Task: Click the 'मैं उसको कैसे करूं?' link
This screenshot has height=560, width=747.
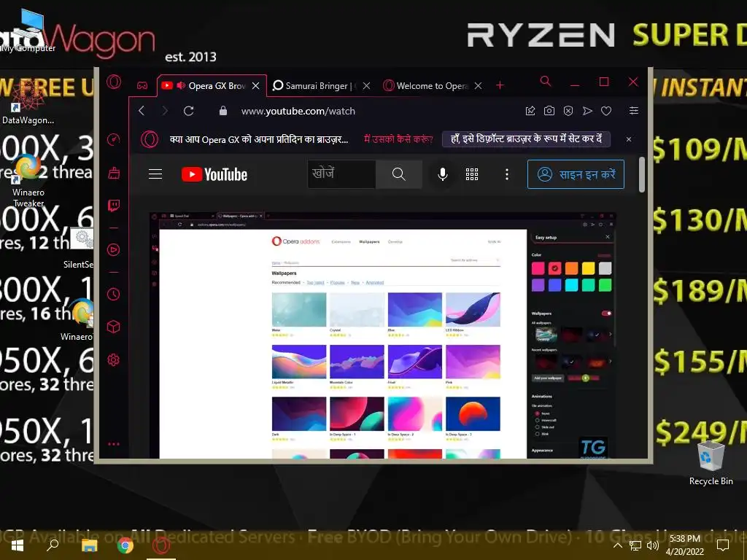Action: [x=398, y=139]
